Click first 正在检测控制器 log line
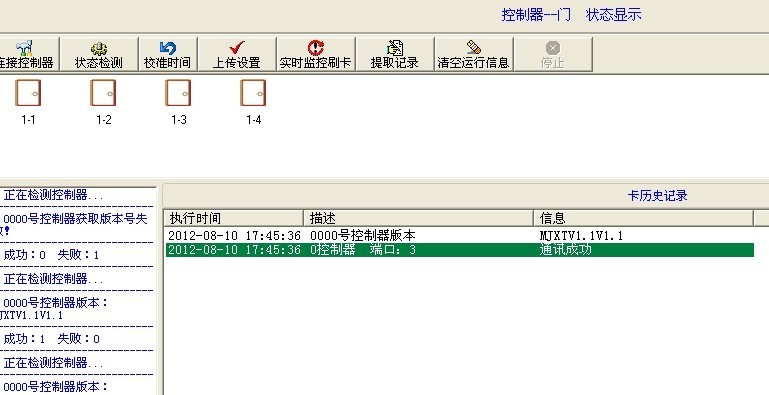Screen dimensions: 769x395 [x=53, y=195]
